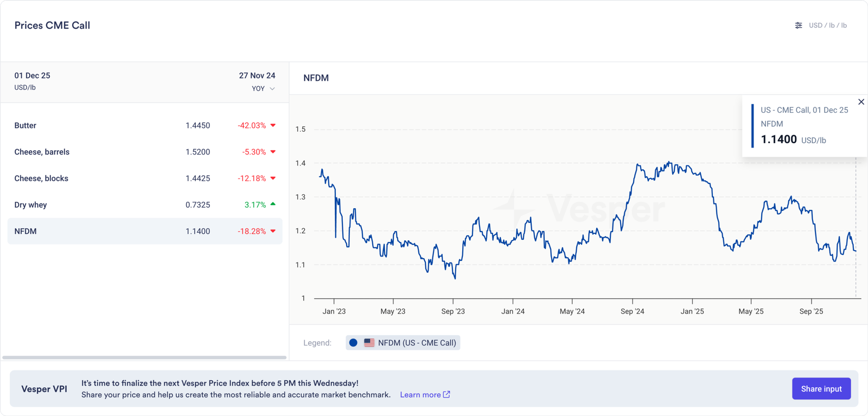The width and height of the screenshot is (868, 416).
Task: Select the Cheese, blocks price row
Action: tap(144, 178)
